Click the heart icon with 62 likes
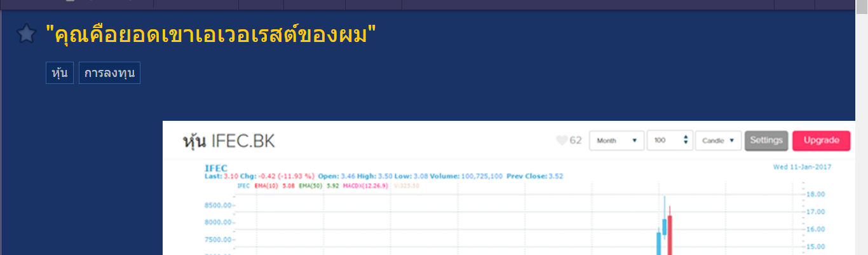The image size is (868, 255). point(562,141)
